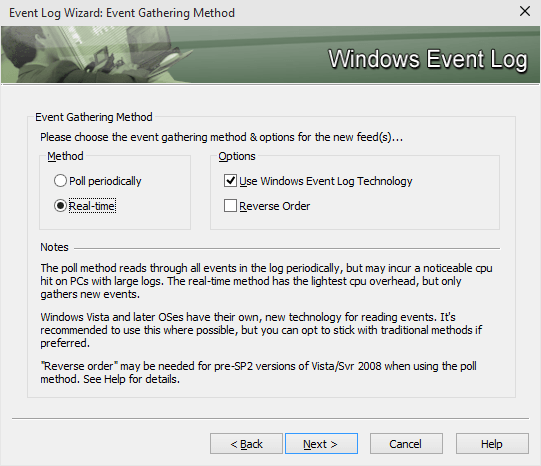
Task: Click the 'Please choose the event gathering method' instruction
Action: click(x=221, y=137)
